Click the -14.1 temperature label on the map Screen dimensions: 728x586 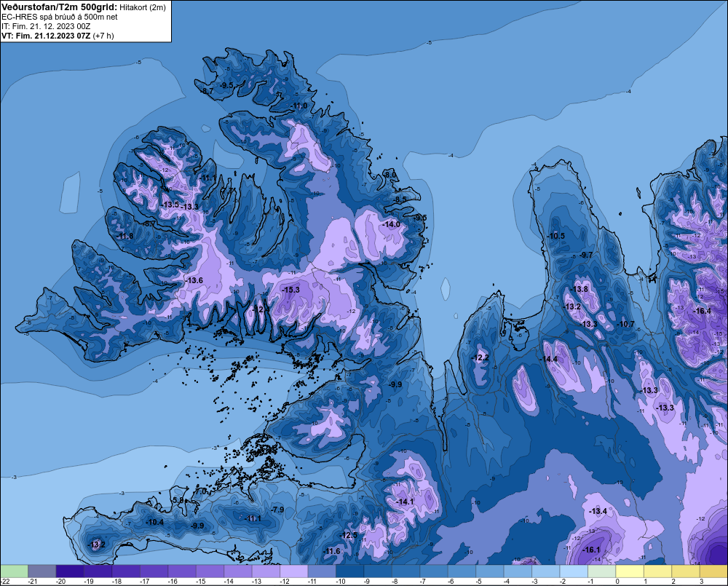[x=405, y=502]
